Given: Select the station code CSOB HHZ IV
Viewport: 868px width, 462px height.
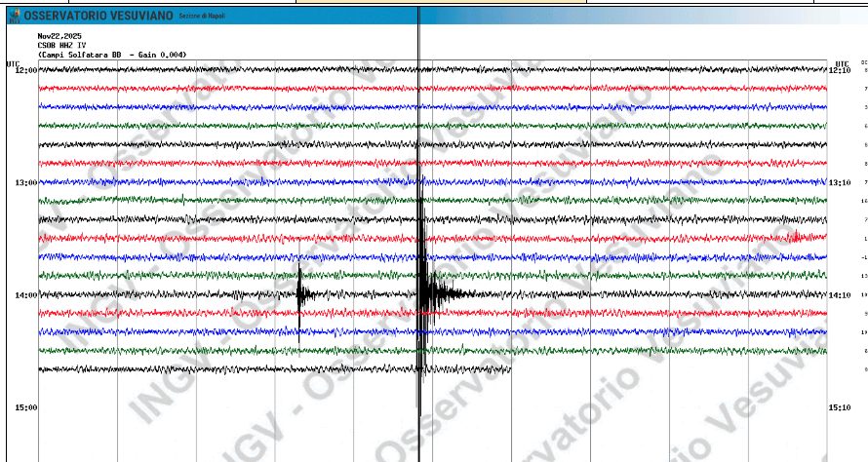Looking at the screenshot, I should 61,46.
